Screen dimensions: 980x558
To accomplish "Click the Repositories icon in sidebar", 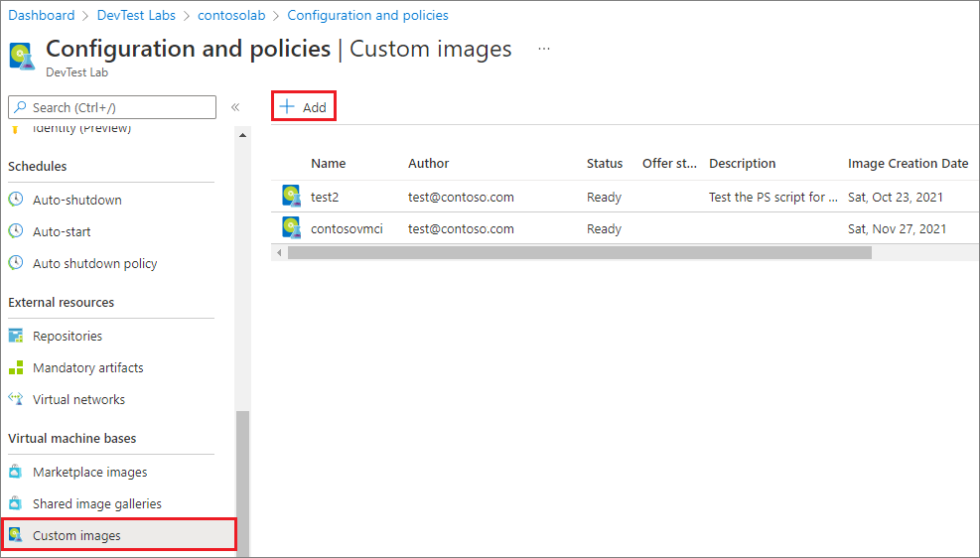I will click(x=16, y=336).
